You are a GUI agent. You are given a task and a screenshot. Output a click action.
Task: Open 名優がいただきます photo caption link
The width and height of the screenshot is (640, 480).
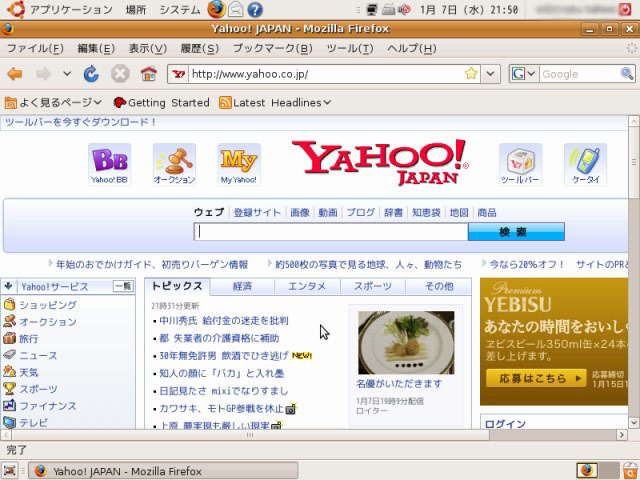point(399,384)
